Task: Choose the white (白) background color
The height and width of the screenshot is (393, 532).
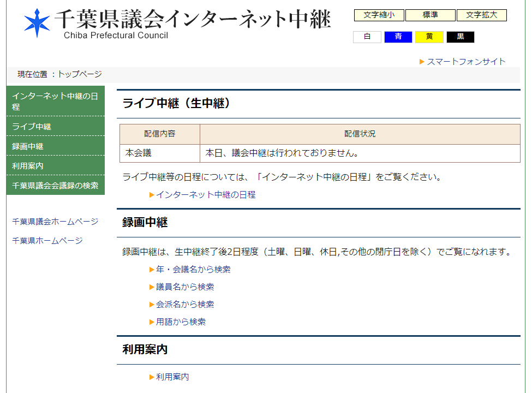Action: (x=367, y=37)
